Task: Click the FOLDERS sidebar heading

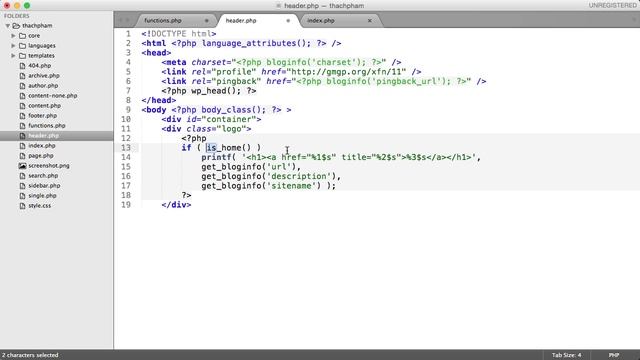Action: pos(17,16)
